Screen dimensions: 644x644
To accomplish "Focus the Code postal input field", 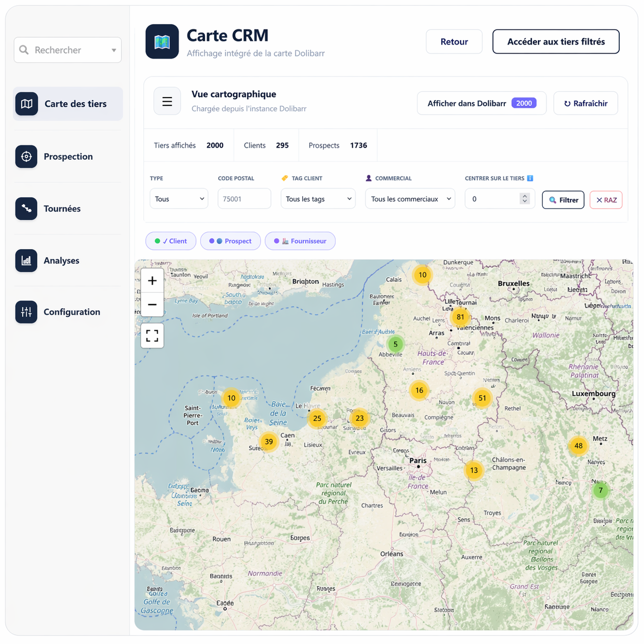I will click(244, 199).
